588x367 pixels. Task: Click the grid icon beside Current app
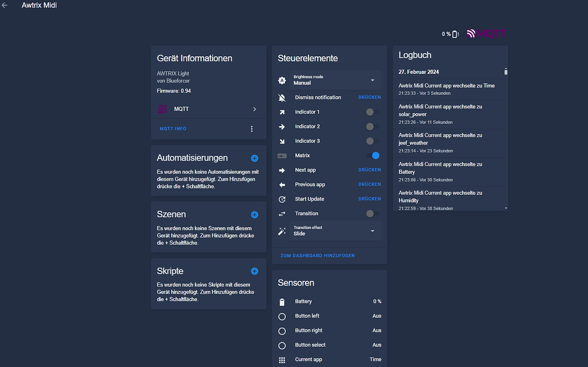[x=282, y=359]
